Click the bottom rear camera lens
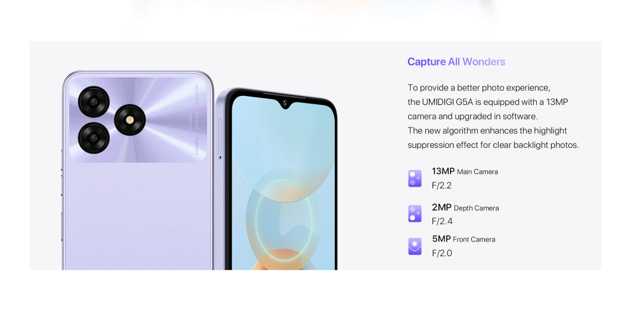The image size is (644, 316). [94, 138]
